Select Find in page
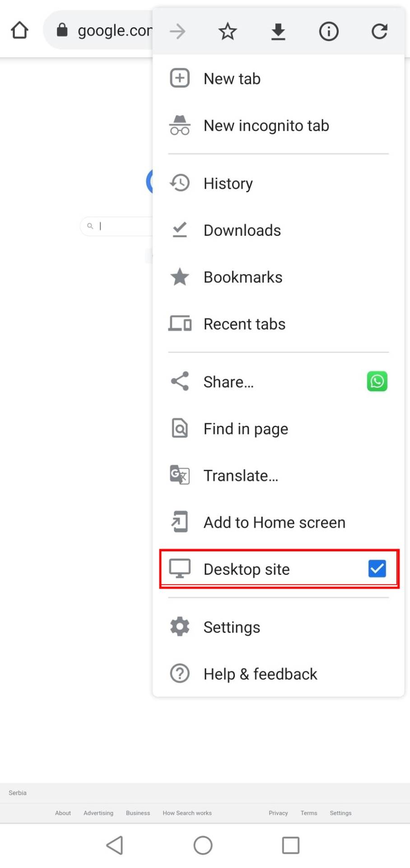The width and height of the screenshot is (410, 868). 246,429
